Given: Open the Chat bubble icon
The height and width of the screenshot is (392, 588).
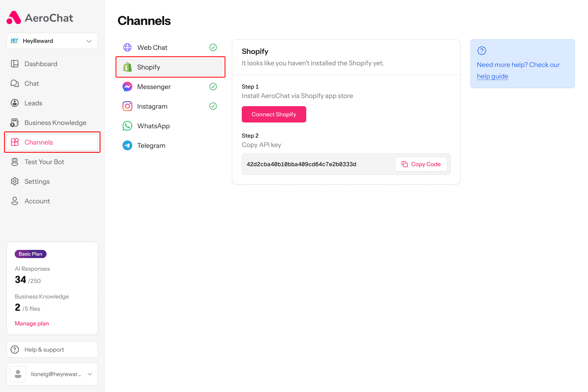Looking at the screenshot, I should [x=15, y=83].
